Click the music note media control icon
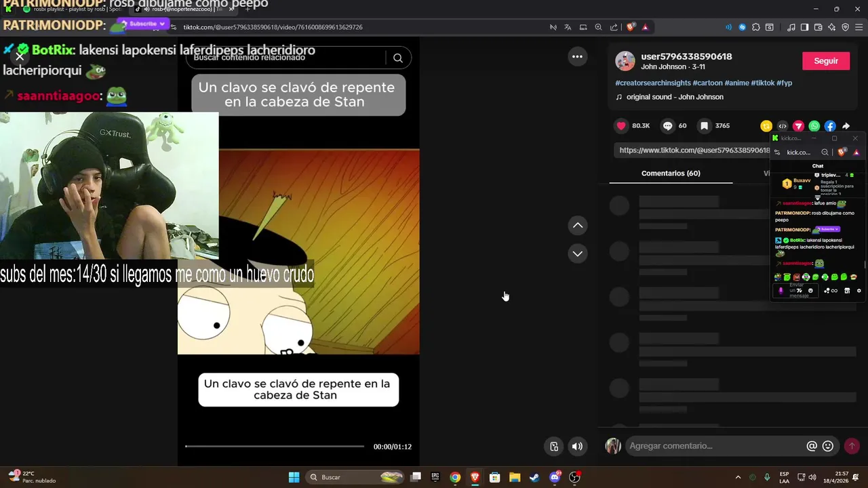This screenshot has width=868, height=488. coord(791,27)
